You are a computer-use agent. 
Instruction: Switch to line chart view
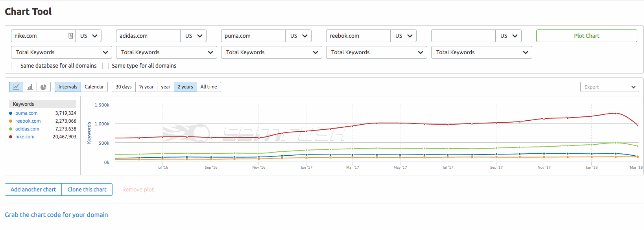16,87
